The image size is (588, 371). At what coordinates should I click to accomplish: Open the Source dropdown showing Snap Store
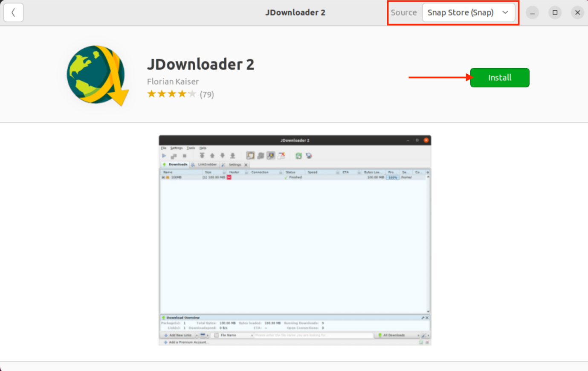[469, 12]
